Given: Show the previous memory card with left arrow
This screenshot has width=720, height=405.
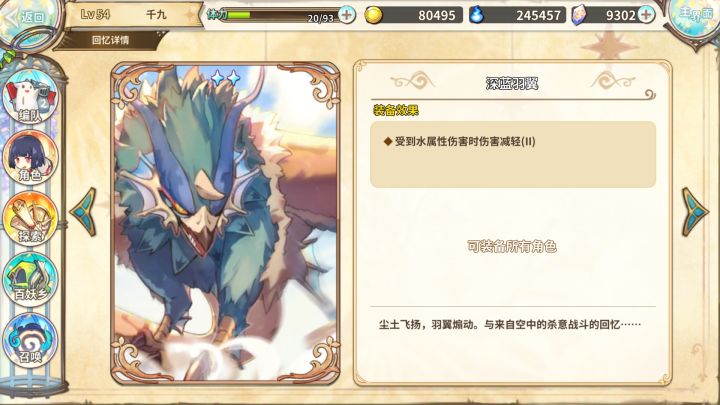Looking at the screenshot, I should [84, 212].
